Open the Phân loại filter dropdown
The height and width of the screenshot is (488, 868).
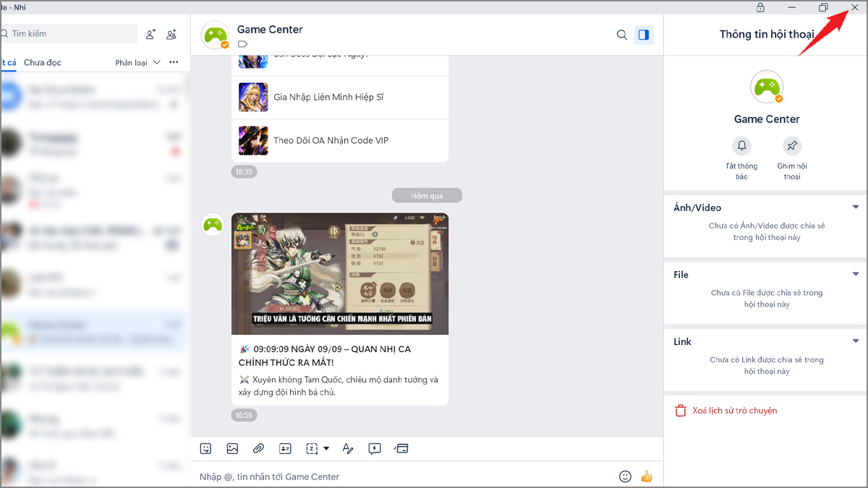coord(137,63)
